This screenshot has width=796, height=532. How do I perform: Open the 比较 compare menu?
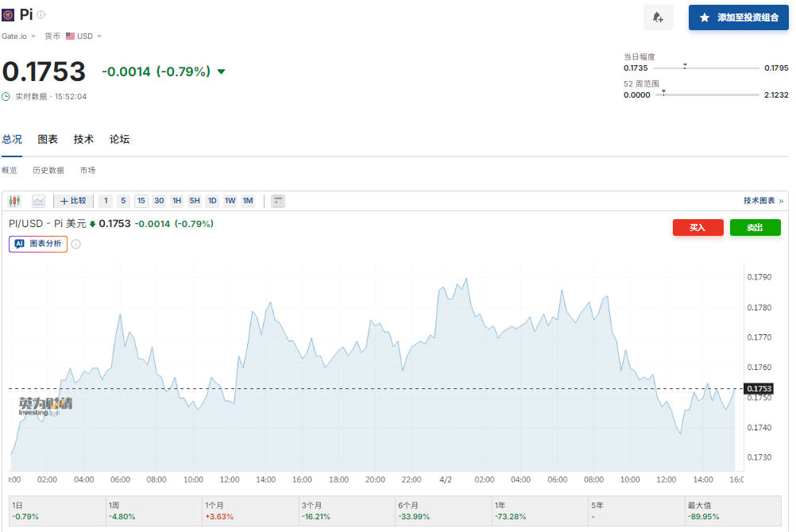click(73, 201)
